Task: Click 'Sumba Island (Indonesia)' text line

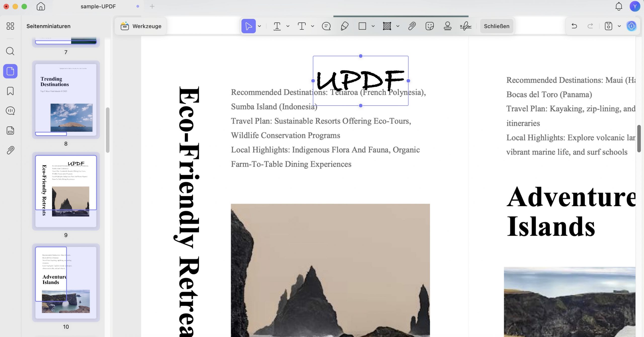Action: tap(274, 107)
